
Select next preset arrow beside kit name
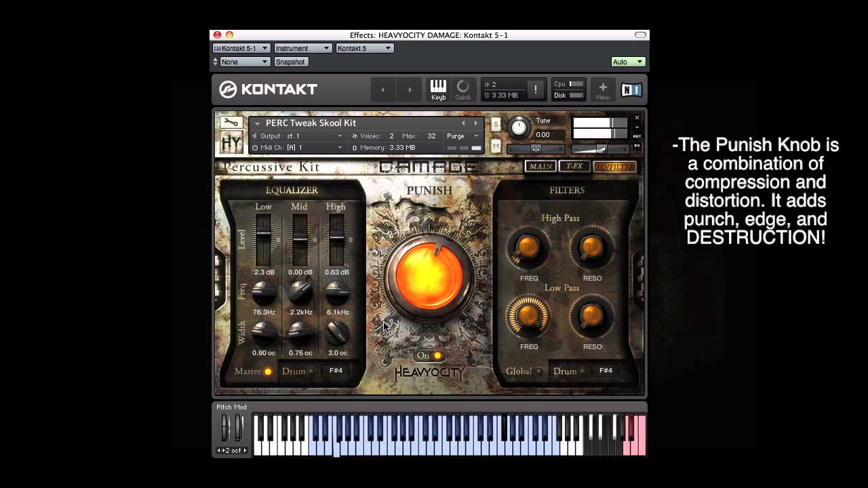coord(475,123)
